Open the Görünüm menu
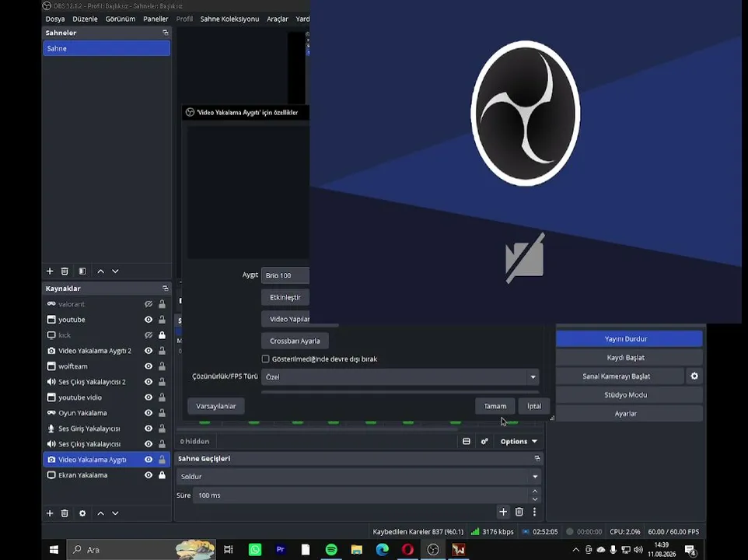The height and width of the screenshot is (560, 748). coord(121,19)
